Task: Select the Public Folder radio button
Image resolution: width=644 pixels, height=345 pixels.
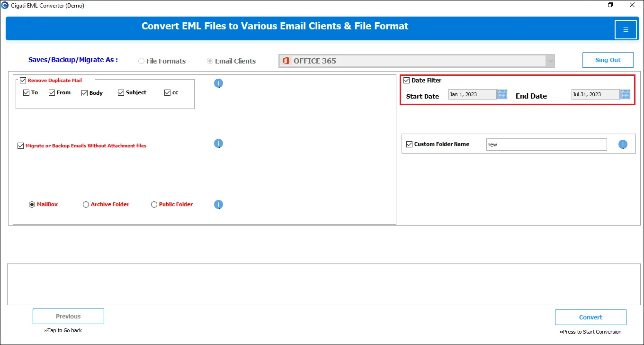Action: point(154,205)
